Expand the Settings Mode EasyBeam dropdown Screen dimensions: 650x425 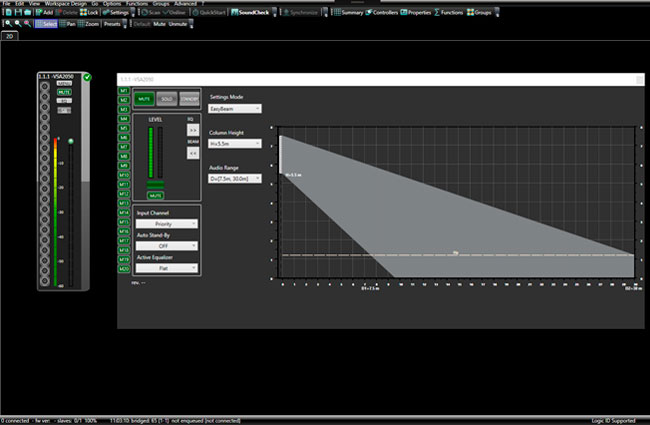click(235, 108)
